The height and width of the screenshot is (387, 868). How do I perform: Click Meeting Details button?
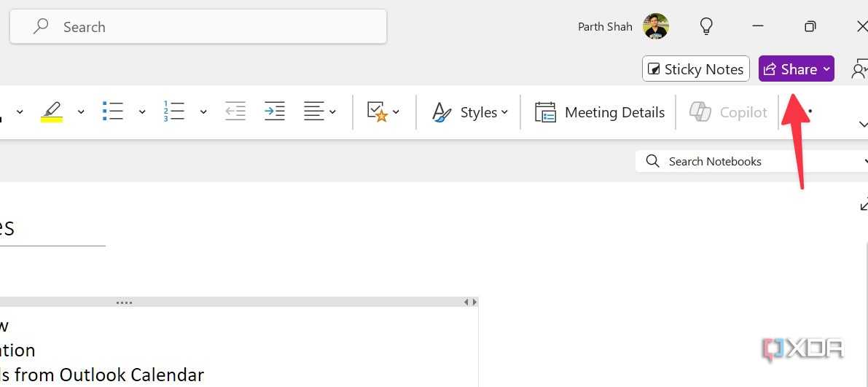pos(600,112)
